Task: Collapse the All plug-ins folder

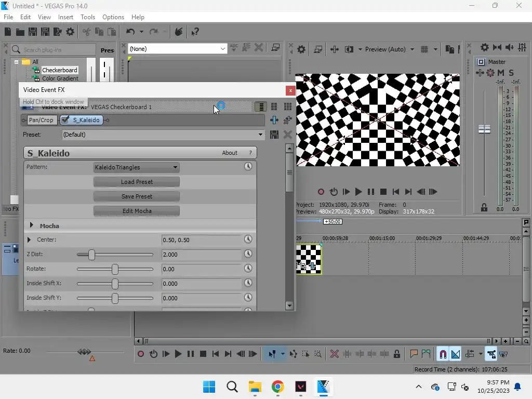Action: click(x=16, y=62)
